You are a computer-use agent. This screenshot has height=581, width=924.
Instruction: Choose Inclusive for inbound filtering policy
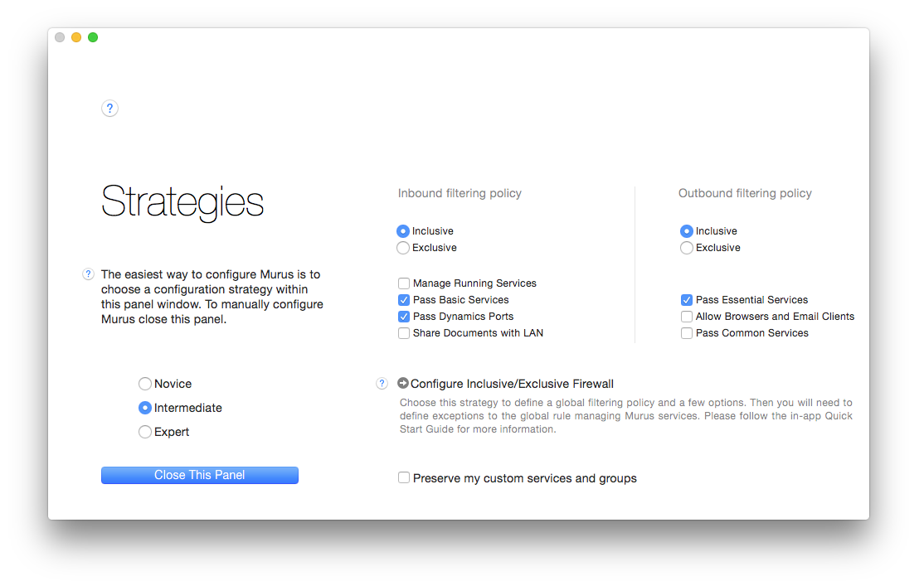(x=403, y=231)
